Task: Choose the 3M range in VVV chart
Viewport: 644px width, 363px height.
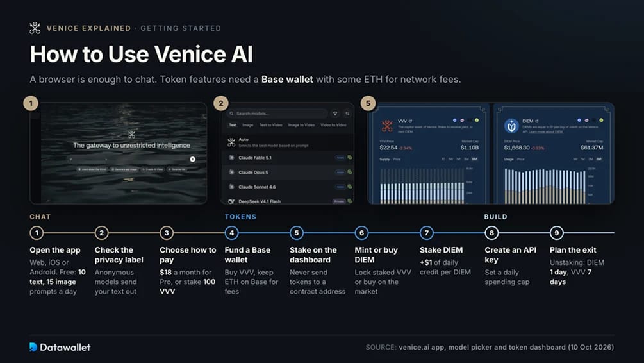Action: click(466, 159)
